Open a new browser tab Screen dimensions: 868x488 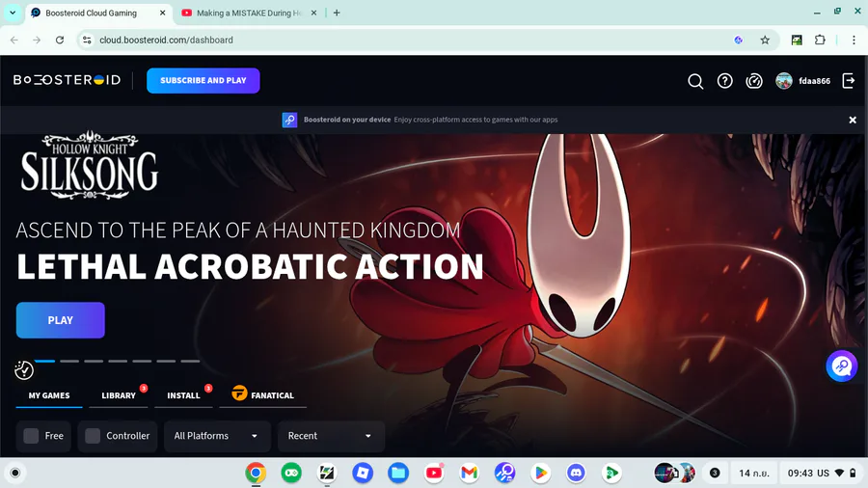point(337,13)
